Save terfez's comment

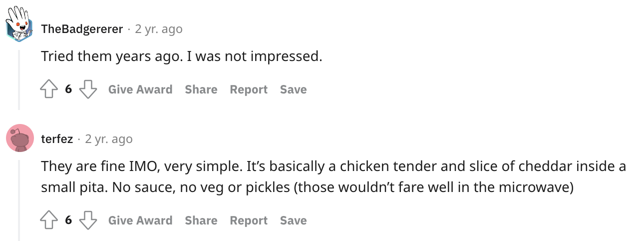[293, 220]
